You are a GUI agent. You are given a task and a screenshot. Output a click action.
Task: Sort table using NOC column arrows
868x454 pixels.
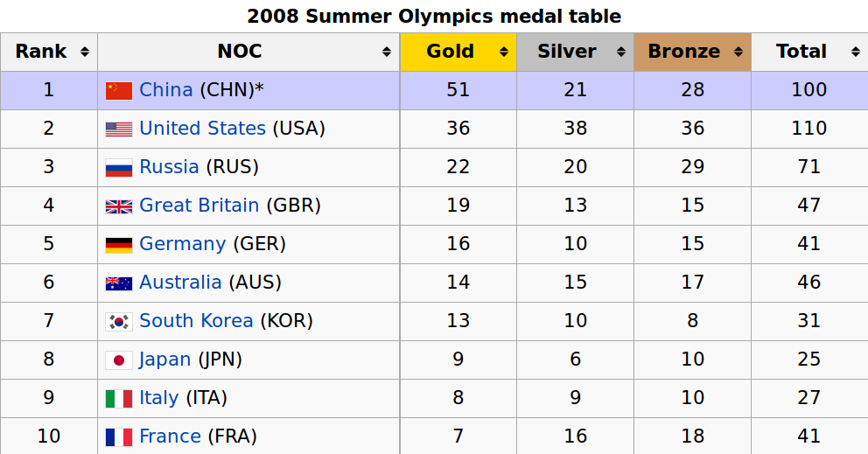pos(387,52)
